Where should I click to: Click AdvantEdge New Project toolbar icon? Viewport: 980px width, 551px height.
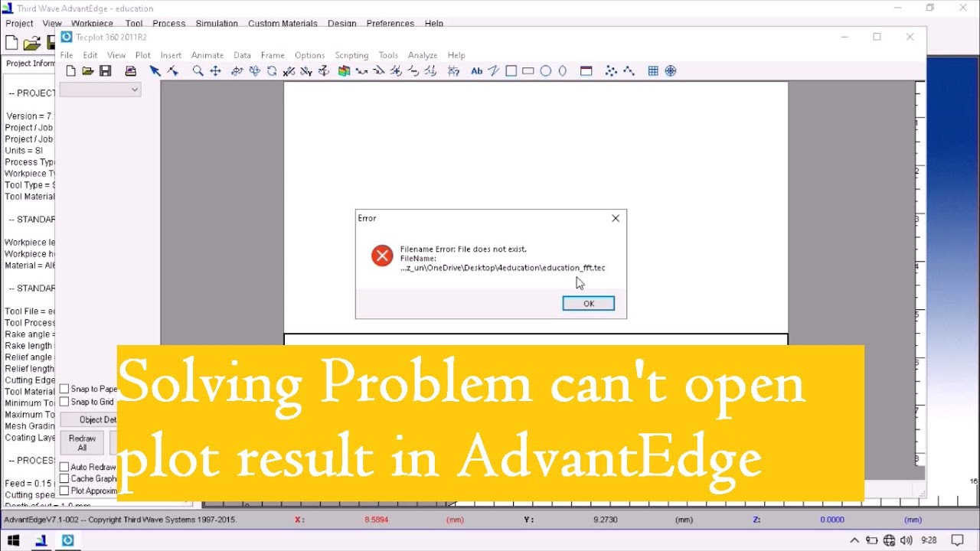pos(11,43)
